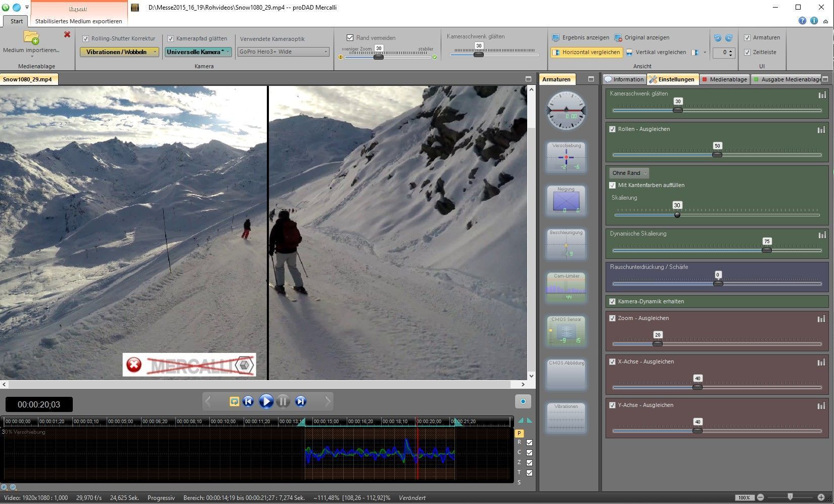Expand the GoPro Hero3+ Wide lens dropdown
834x504 pixels.
coord(283,52)
